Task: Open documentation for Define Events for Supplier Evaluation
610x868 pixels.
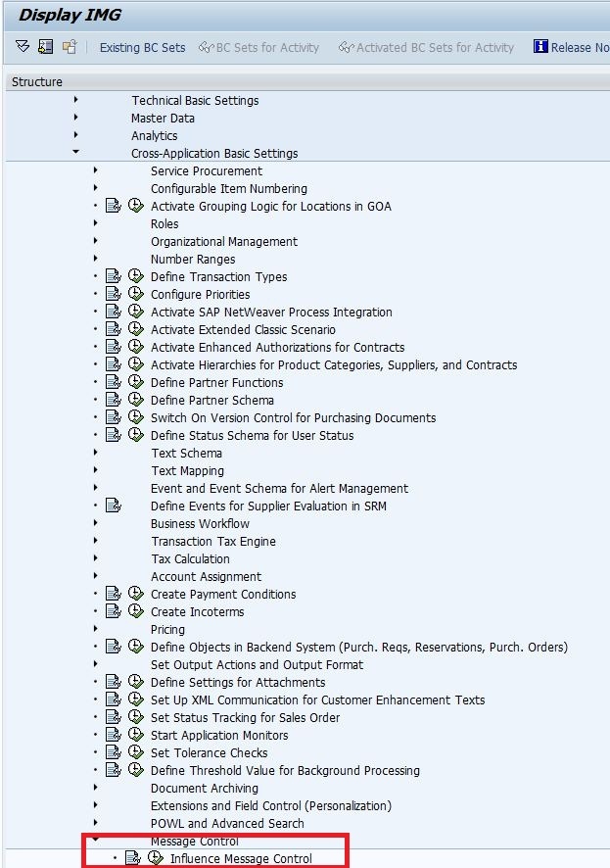Action: [x=114, y=506]
